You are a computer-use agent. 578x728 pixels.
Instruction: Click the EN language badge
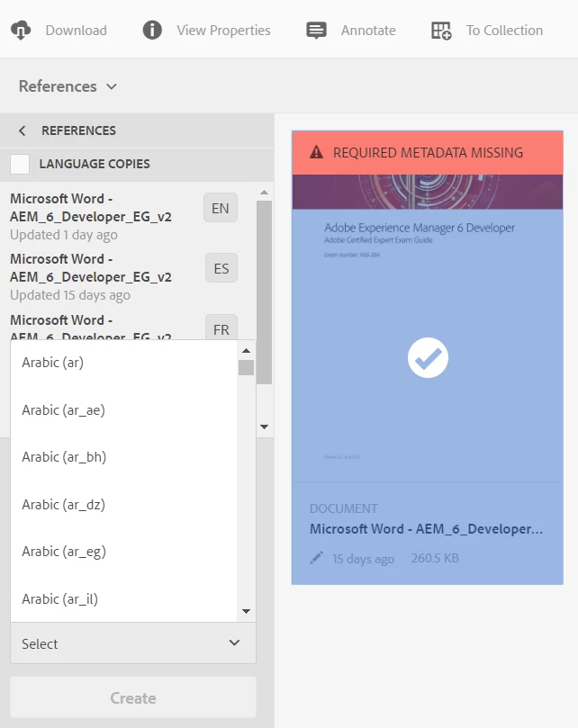pyautogui.click(x=221, y=208)
